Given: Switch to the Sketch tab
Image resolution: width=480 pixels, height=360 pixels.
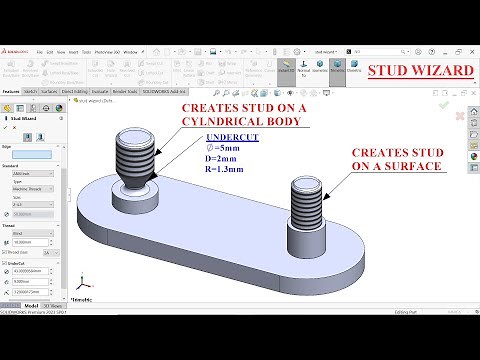Looking at the screenshot, I should click(30, 91).
